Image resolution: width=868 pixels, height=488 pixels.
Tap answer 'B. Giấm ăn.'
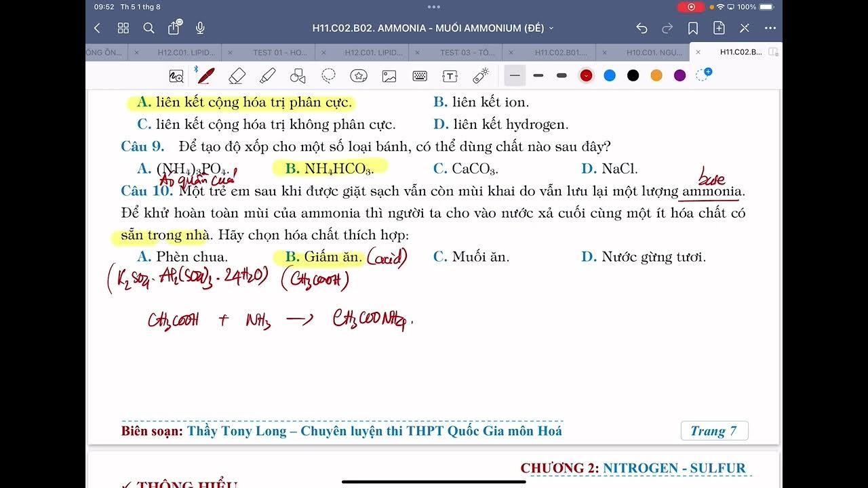323,257
